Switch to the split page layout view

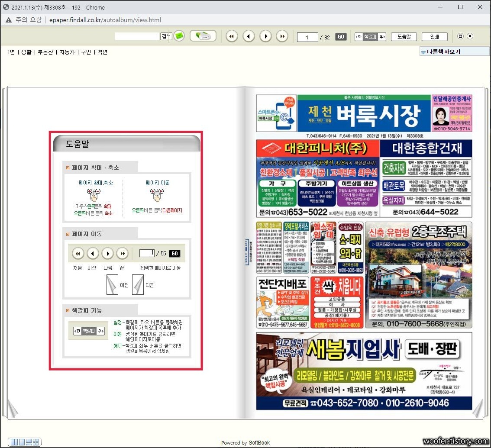tap(29, 442)
